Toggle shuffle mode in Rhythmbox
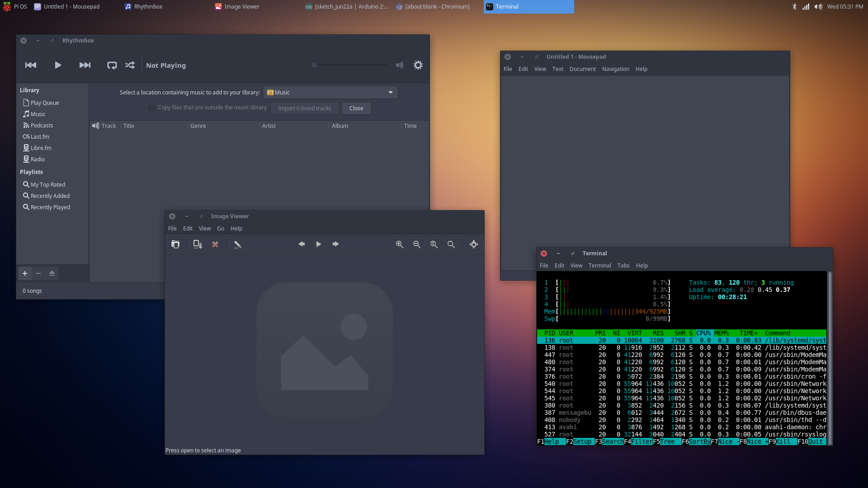Screen dimensions: 868x488 (130, 65)
